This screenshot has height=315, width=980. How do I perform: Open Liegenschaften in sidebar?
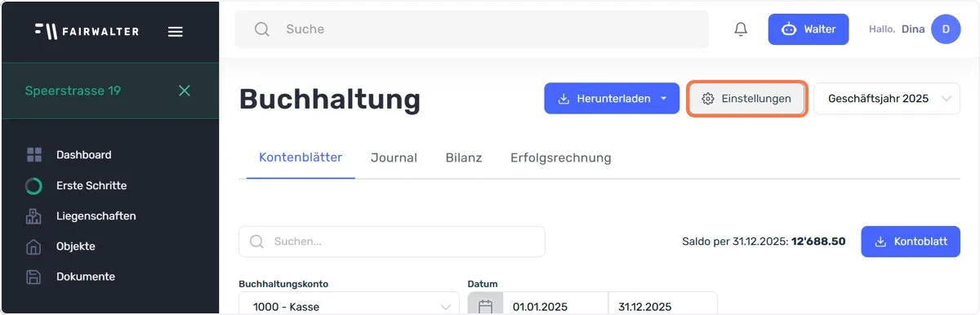96,216
